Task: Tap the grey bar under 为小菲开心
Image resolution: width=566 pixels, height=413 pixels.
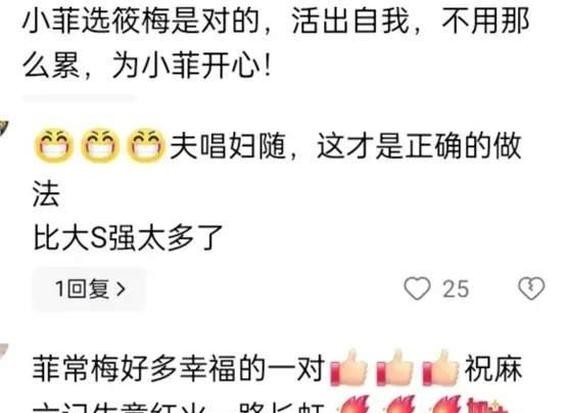Action: pos(79,97)
